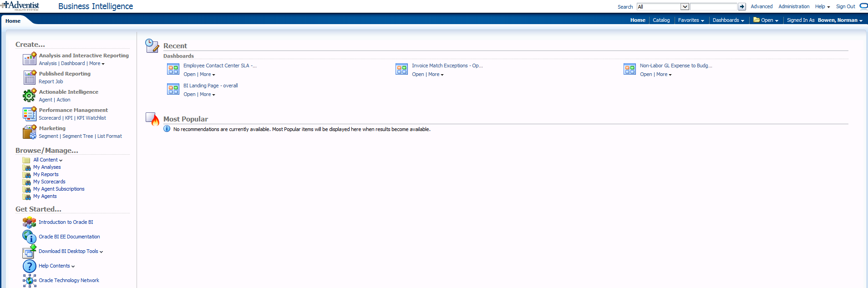
Task: Click the My Analyses folder icon
Action: coord(26,167)
